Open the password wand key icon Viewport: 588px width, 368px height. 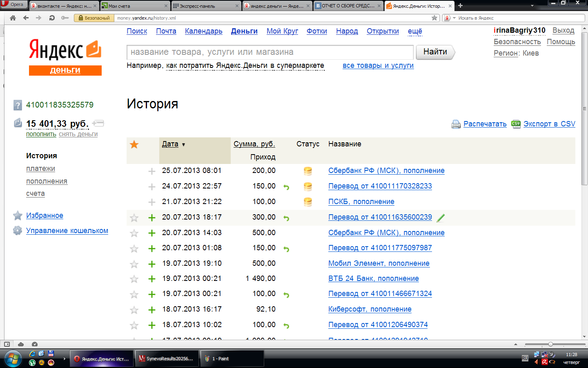(x=65, y=18)
